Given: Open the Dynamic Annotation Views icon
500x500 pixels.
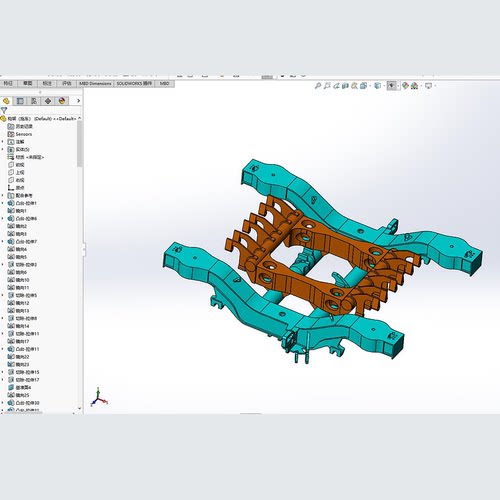Looking at the screenshot, I should 354,86.
